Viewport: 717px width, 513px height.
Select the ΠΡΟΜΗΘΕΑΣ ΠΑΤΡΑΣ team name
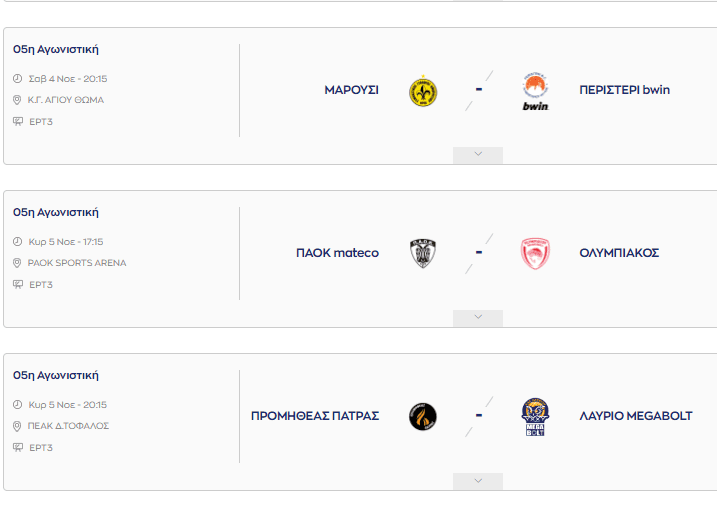pyautogui.click(x=315, y=416)
